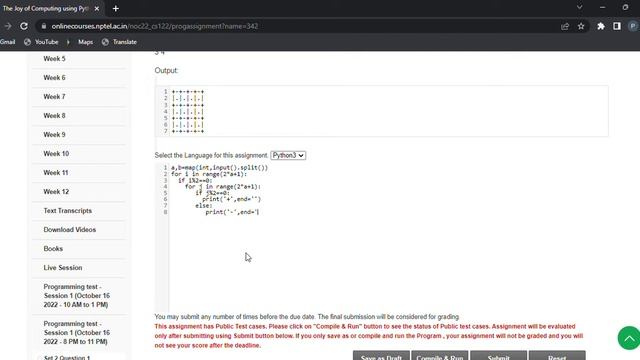The width and height of the screenshot is (640, 360).
Task: Click the share page icon in the address bar
Action: point(565,26)
